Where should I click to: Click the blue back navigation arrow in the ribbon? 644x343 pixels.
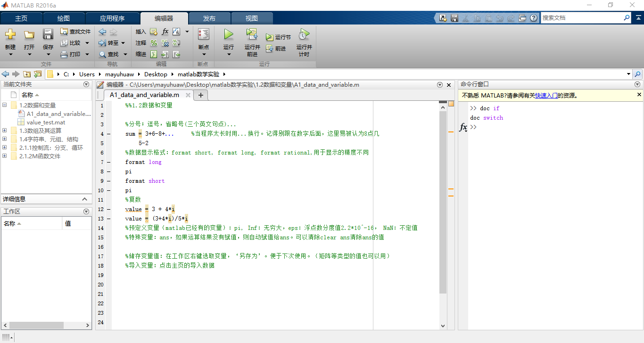pyautogui.click(x=102, y=32)
